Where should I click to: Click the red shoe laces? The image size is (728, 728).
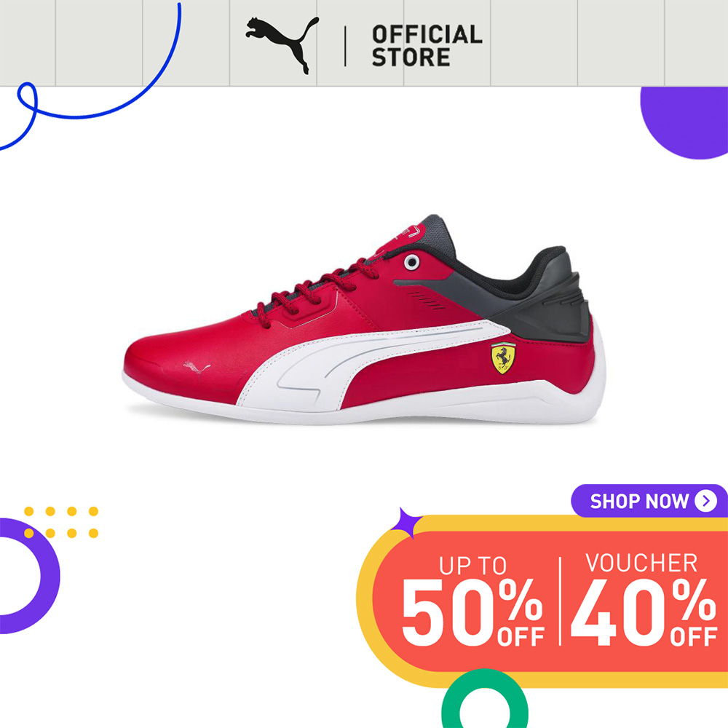(x=317, y=293)
